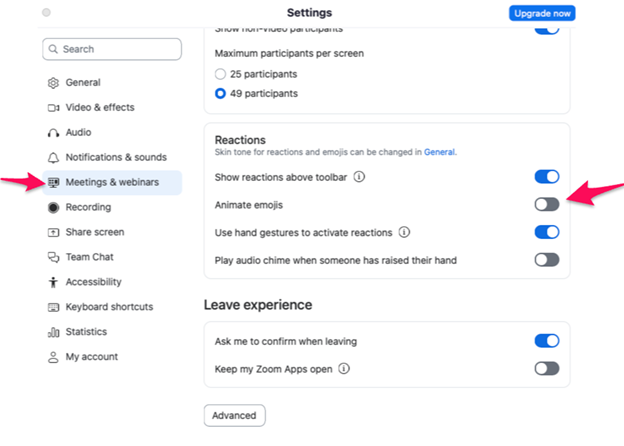This screenshot has height=446, width=624.
Task: Open the Keyboard shortcuts settings section
Action: click(108, 307)
